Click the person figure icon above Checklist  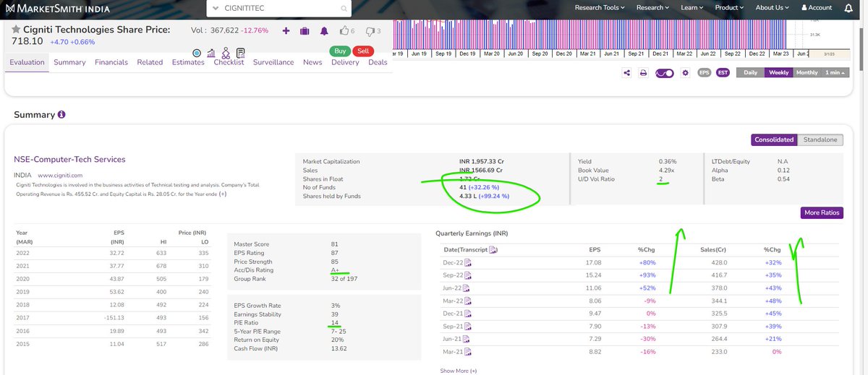(226, 53)
